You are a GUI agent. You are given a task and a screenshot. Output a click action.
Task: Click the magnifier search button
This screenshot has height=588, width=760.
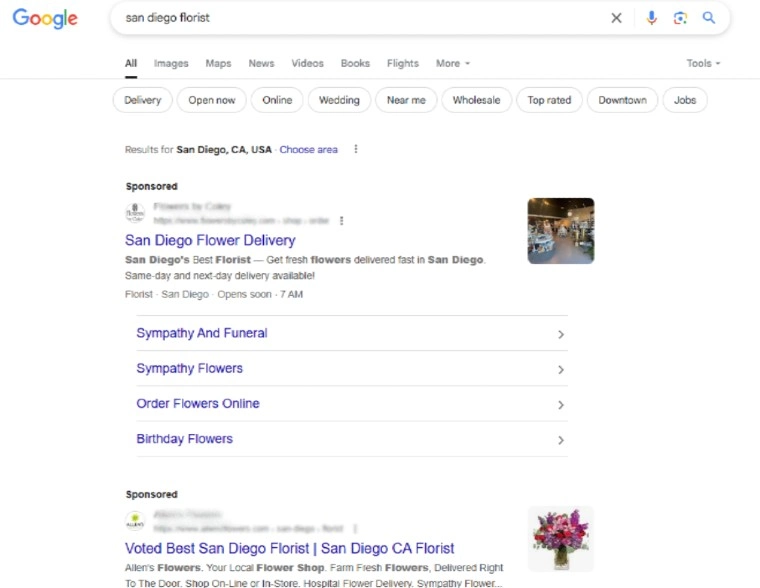(x=709, y=18)
